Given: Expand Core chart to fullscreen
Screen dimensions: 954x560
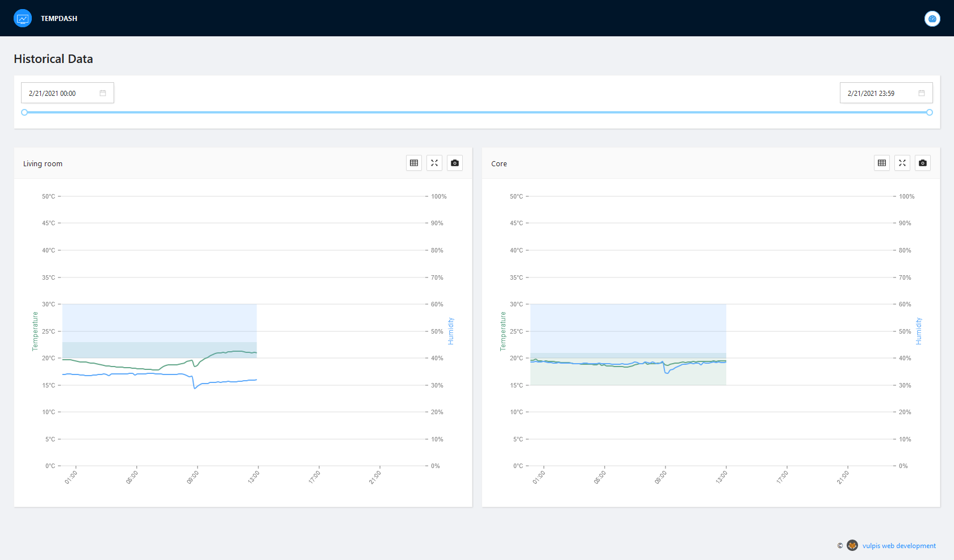Looking at the screenshot, I should [902, 163].
